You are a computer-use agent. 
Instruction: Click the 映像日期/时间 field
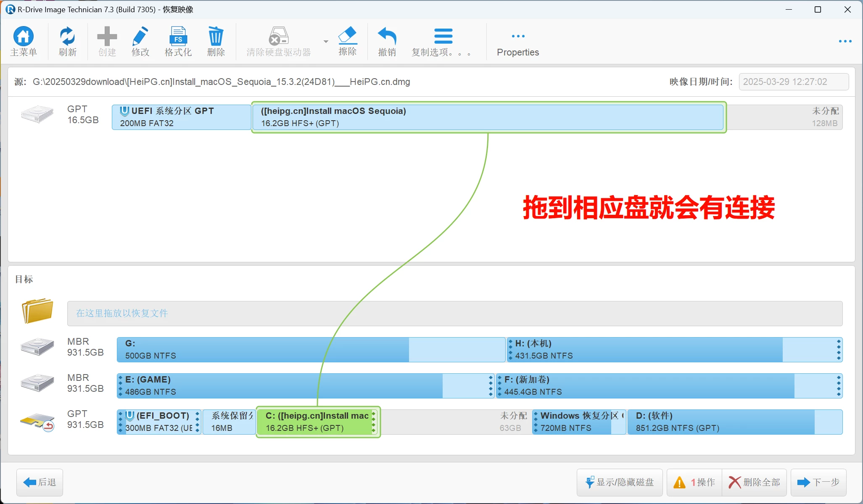point(793,82)
